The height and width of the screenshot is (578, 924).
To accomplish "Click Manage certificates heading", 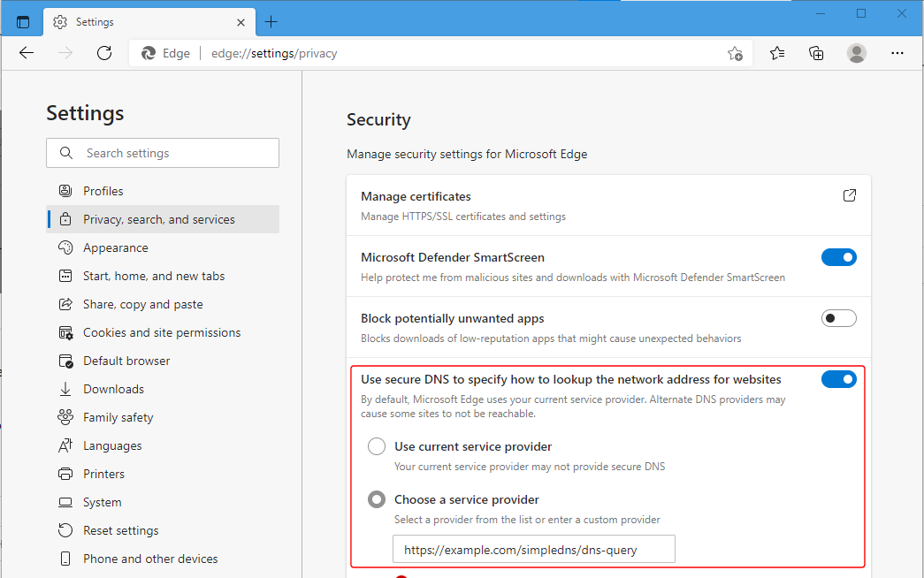I will 416,196.
